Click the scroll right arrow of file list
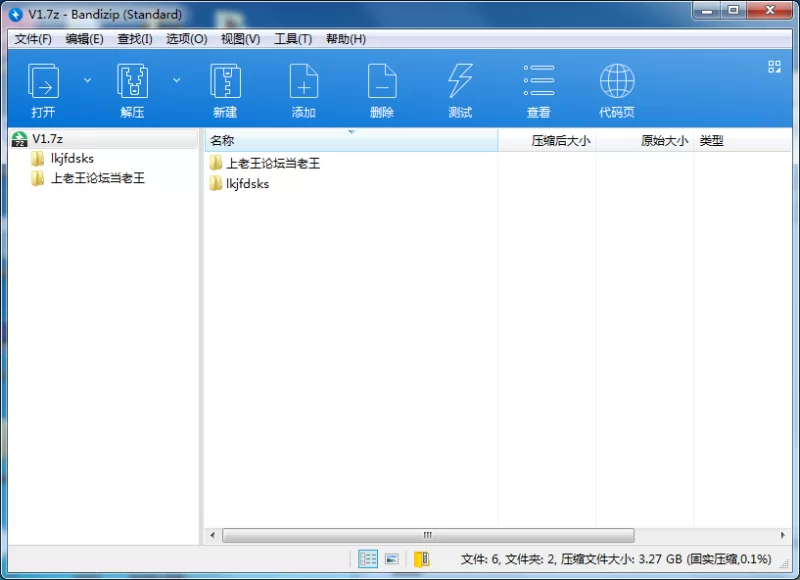Viewport: 800px width, 580px height. tap(783, 535)
